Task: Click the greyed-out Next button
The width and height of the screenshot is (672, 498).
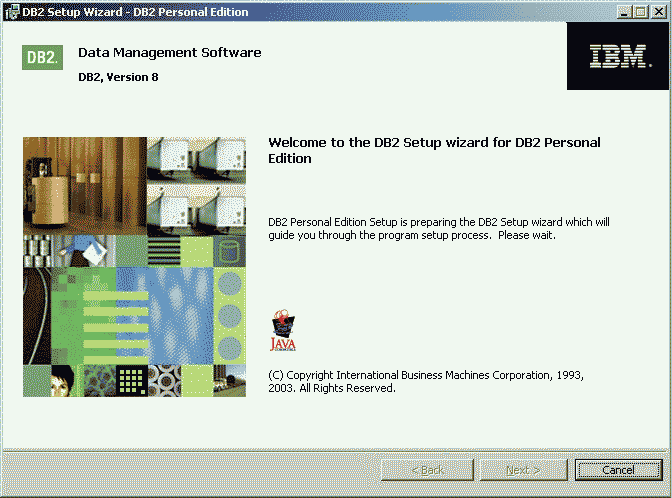Action: click(523, 470)
